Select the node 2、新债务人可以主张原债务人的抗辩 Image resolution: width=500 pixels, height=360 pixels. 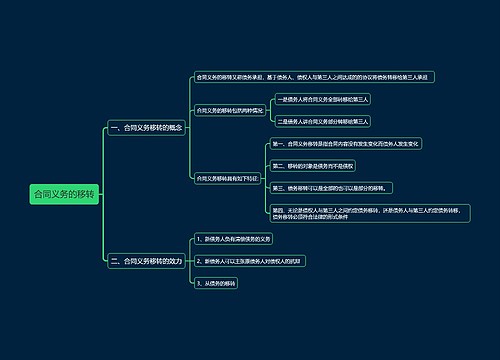[250, 261]
